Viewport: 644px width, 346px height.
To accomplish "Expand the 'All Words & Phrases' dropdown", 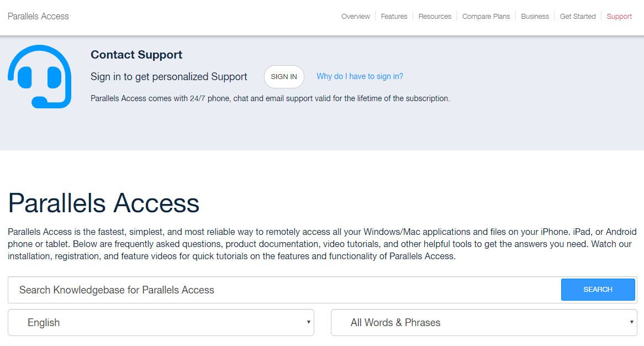I will (x=483, y=322).
